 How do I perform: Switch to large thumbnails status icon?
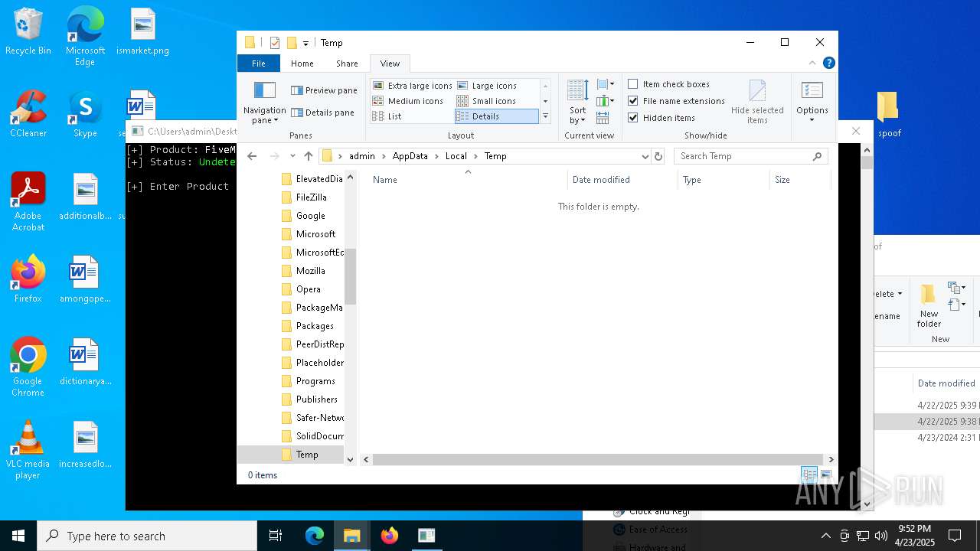[x=826, y=475]
